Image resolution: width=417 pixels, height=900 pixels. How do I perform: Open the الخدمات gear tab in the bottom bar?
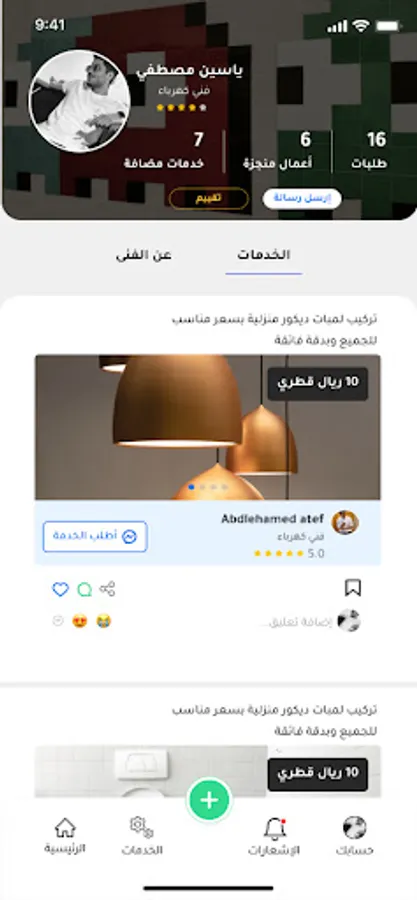pos(142,836)
